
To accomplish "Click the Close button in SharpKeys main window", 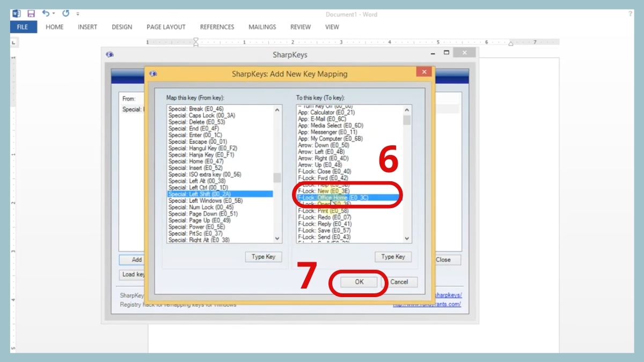I will point(443,260).
